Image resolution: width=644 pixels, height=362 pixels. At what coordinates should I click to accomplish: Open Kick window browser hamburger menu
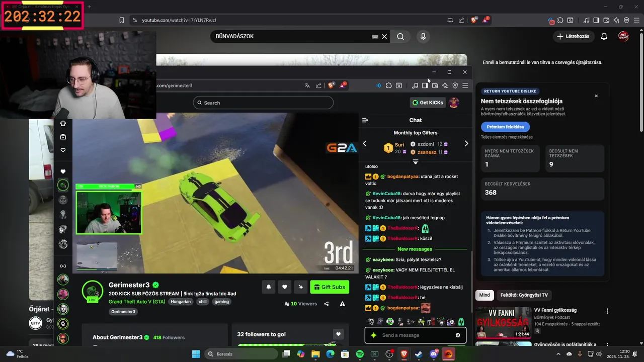click(x=465, y=85)
